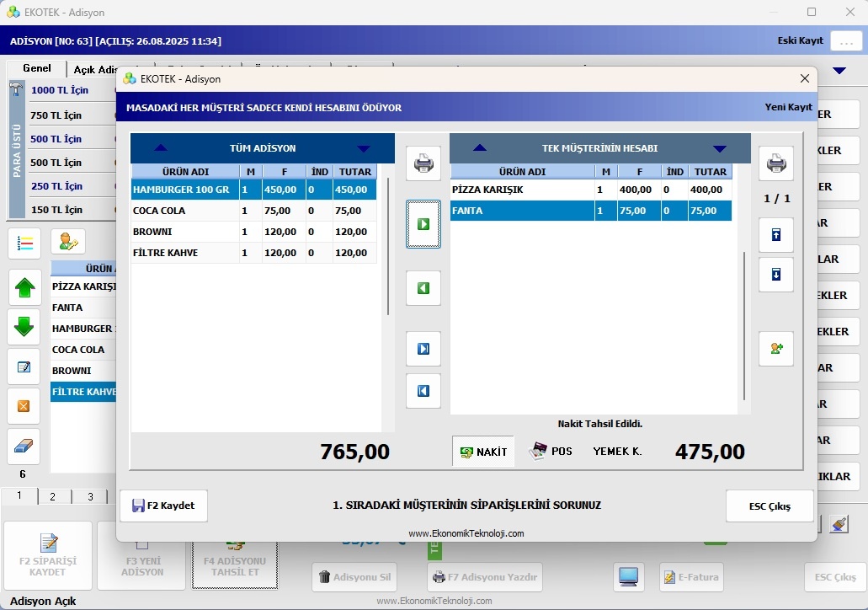Click the three-dots button next to Eski Kayıt

click(846, 41)
